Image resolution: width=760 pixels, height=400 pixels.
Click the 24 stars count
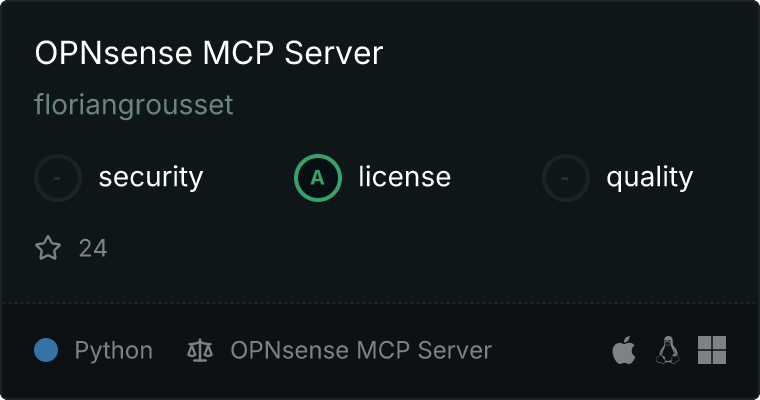[x=93, y=248]
